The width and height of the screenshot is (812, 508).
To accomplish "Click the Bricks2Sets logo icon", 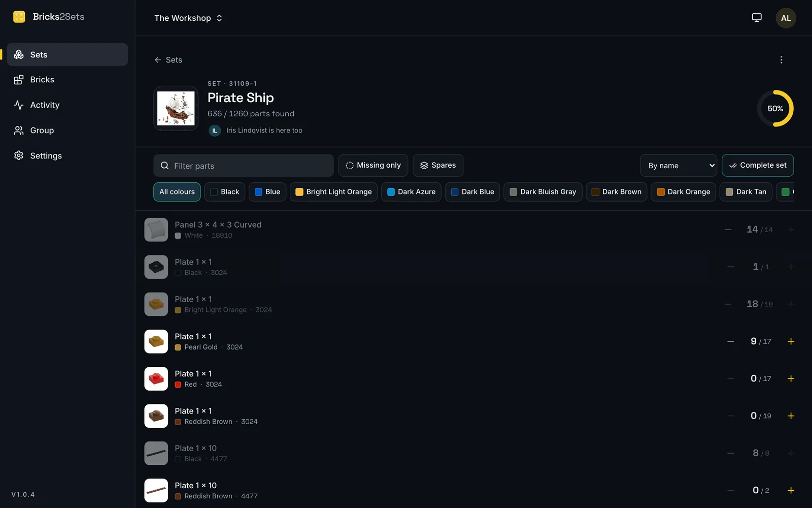I will pyautogui.click(x=19, y=17).
